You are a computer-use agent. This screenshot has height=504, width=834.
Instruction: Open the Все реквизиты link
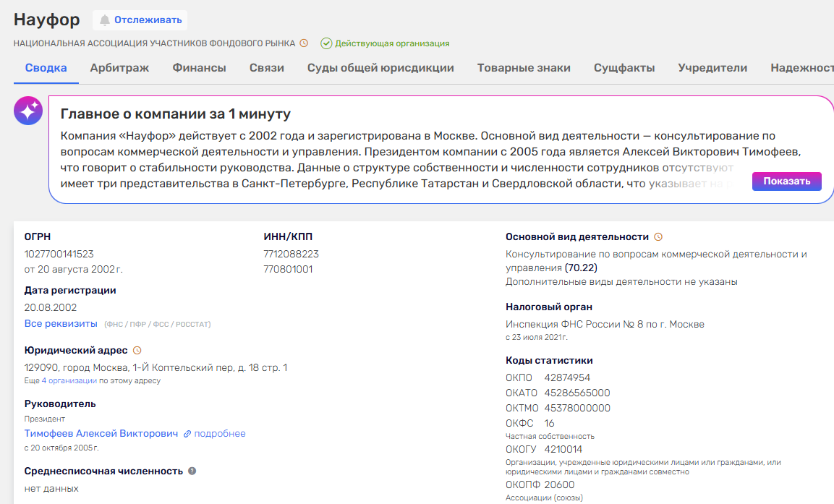(x=61, y=324)
